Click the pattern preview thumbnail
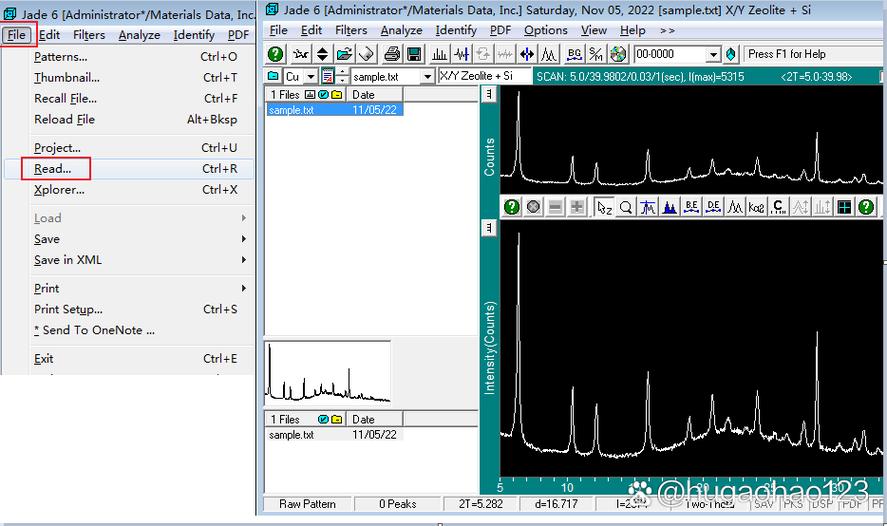Screen dimensions: 887x526 coord(328,373)
